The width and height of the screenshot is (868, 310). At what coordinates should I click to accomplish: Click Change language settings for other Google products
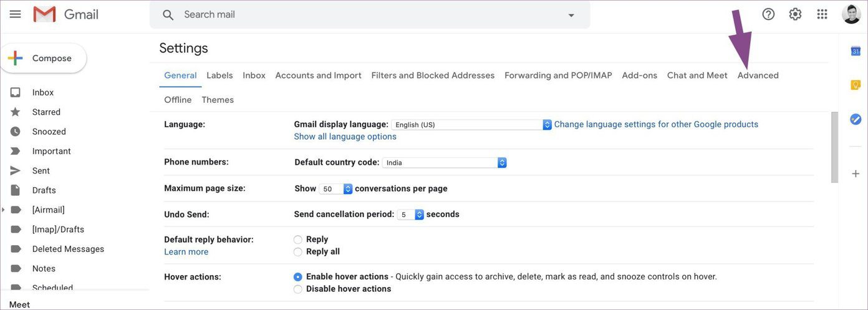[x=656, y=124]
